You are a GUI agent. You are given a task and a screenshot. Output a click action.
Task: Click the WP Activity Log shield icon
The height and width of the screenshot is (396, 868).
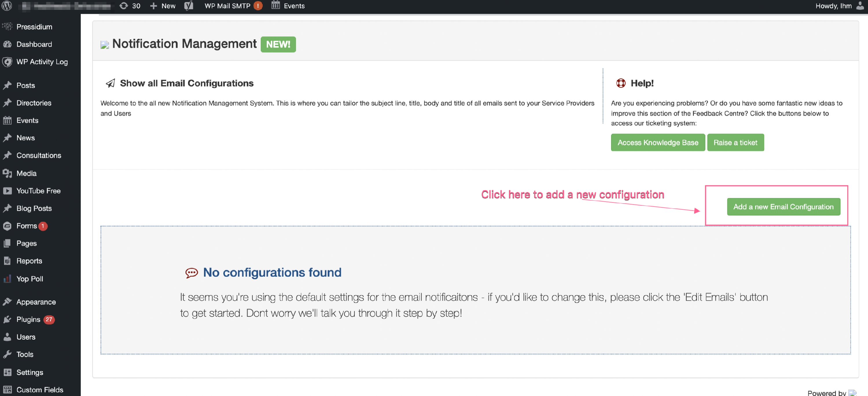pyautogui.click(x=7, y=62)
